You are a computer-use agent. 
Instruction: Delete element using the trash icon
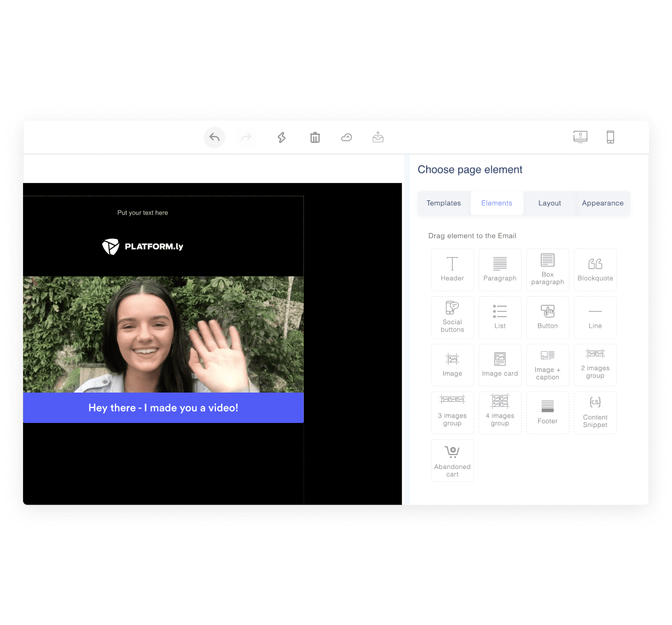[x=315, y=137]
